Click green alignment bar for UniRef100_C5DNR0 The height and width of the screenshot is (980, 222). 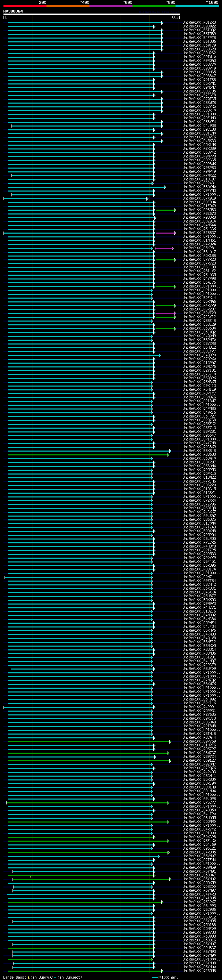click(89, 822)
